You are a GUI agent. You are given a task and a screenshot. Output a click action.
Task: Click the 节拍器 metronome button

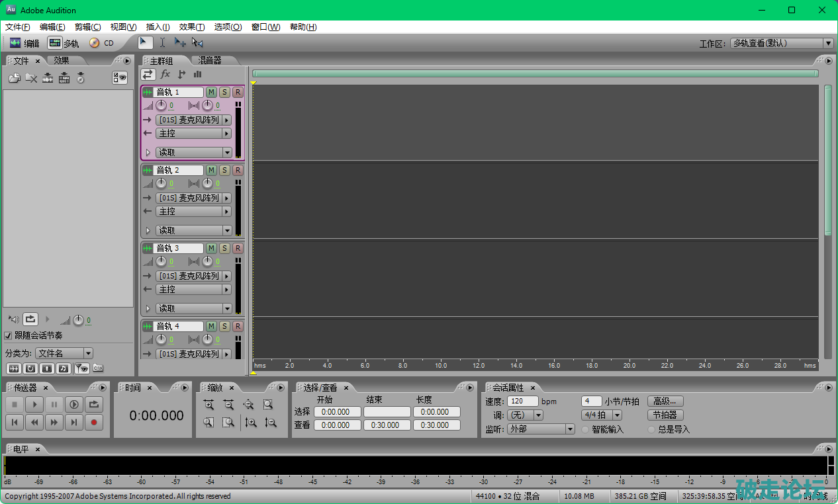coord(665,415)
